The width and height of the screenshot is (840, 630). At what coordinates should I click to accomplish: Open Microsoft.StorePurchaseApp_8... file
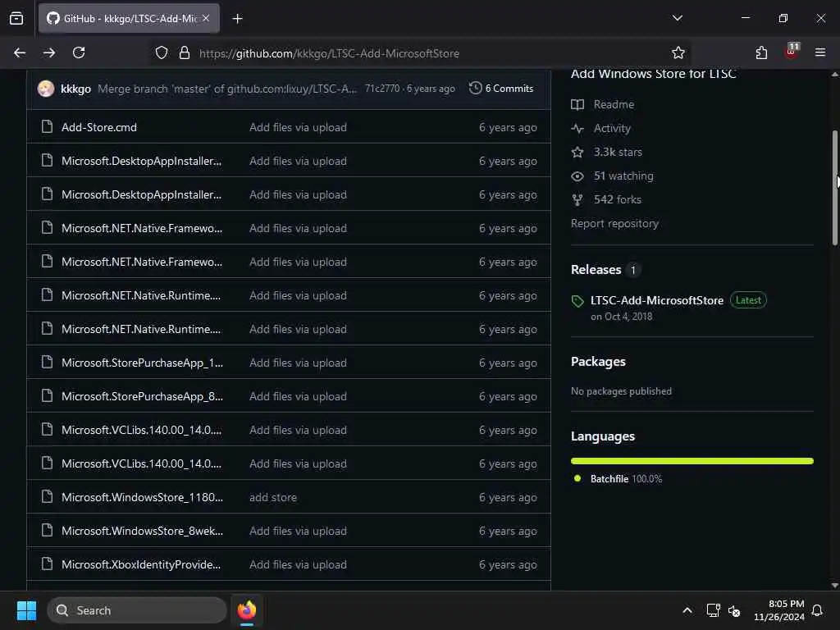point(142,396)
